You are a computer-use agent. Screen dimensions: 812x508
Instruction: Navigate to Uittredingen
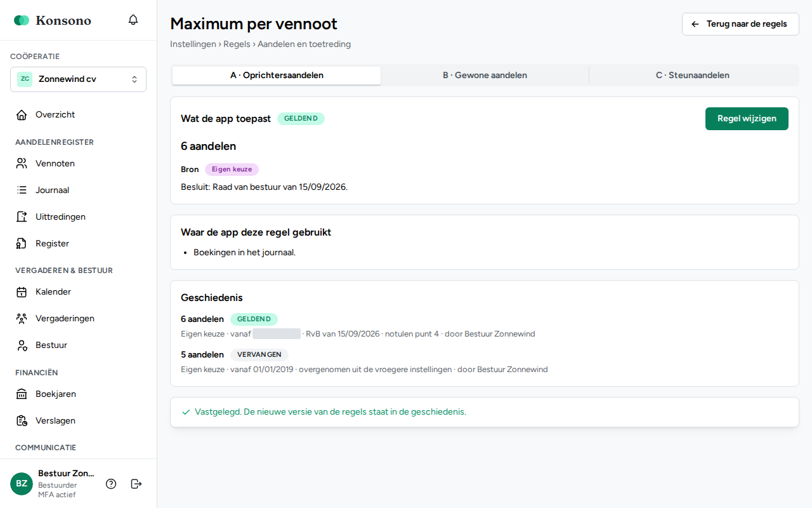[x=78, y=217]
